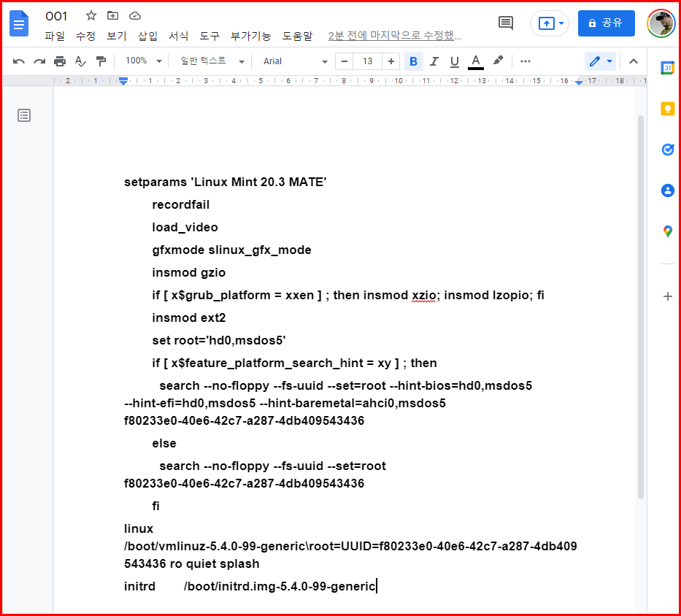The height and width of the screenshot is (616, 681).
Task: Toggle italic formatting
Action: click(434, 61)
